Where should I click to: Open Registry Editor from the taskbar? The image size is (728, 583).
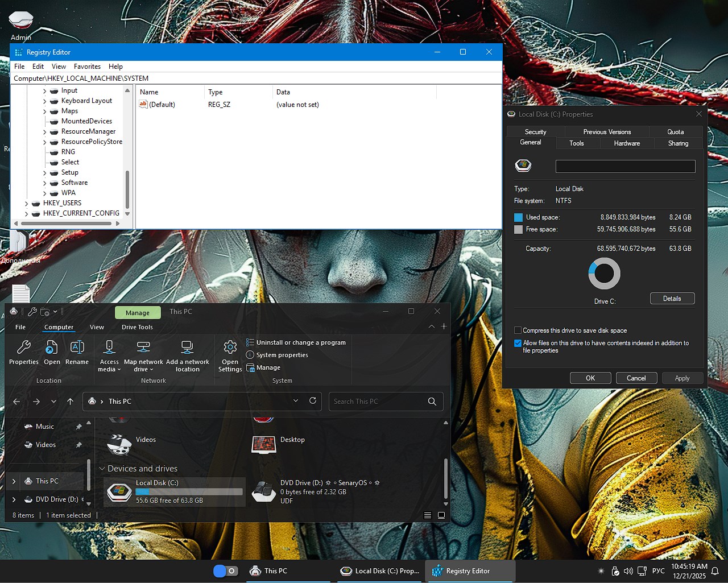pos(470,571)
